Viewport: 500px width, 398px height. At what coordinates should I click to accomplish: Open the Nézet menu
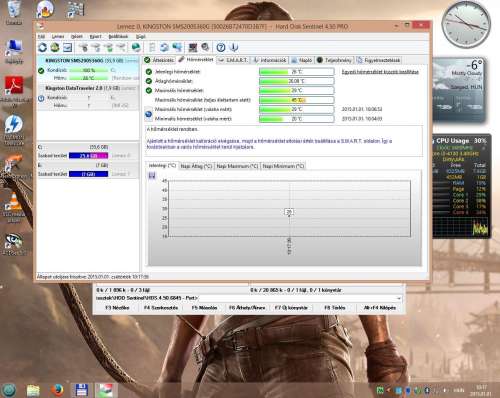pos(77,36)
